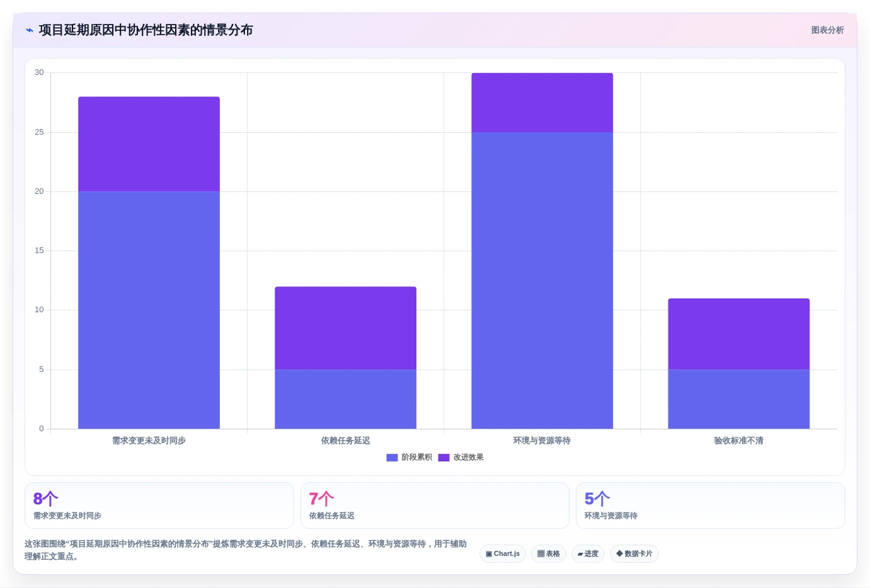Click the blue segment of 环境与资源等待 bar
Image resolution: width=870 pixels, height=588 pixels.
point(542,281)
